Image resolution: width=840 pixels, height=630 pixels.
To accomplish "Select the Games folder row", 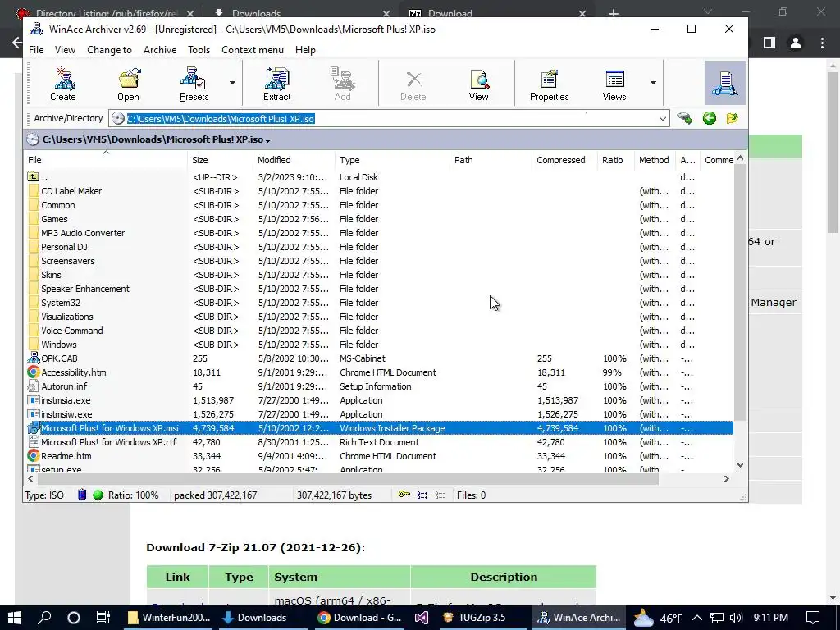I will tap(379, 218).
